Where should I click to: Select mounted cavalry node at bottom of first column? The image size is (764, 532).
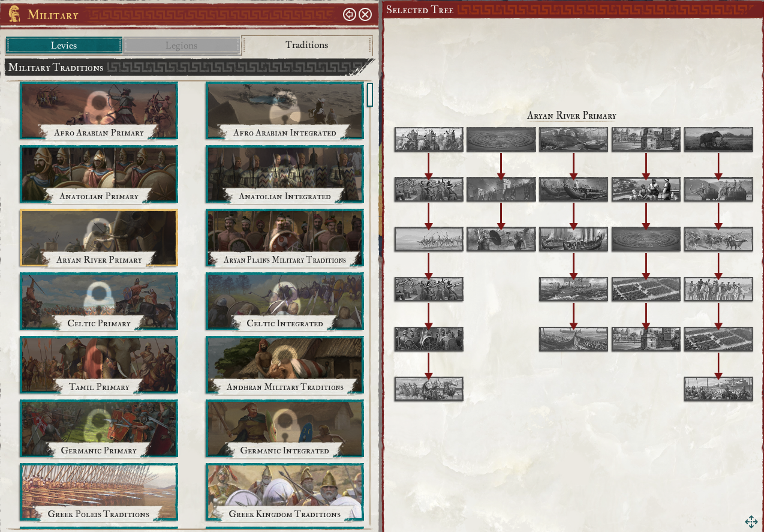pos(429,389)
